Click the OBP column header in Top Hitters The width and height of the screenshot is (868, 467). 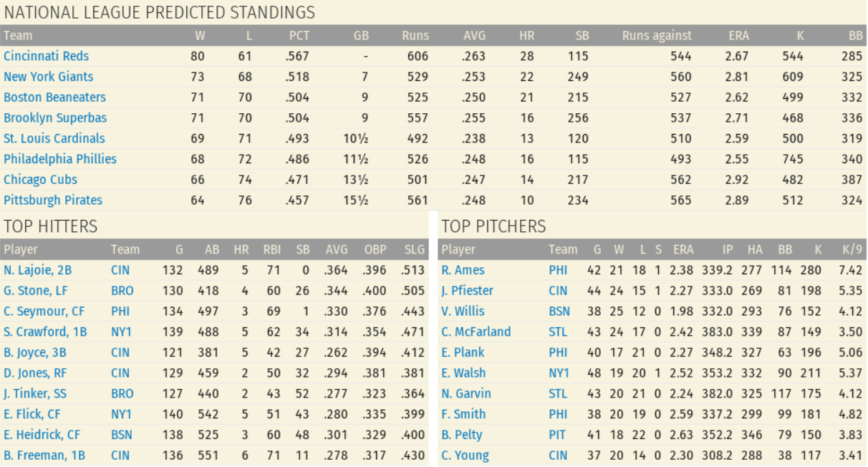pos(374,249)
